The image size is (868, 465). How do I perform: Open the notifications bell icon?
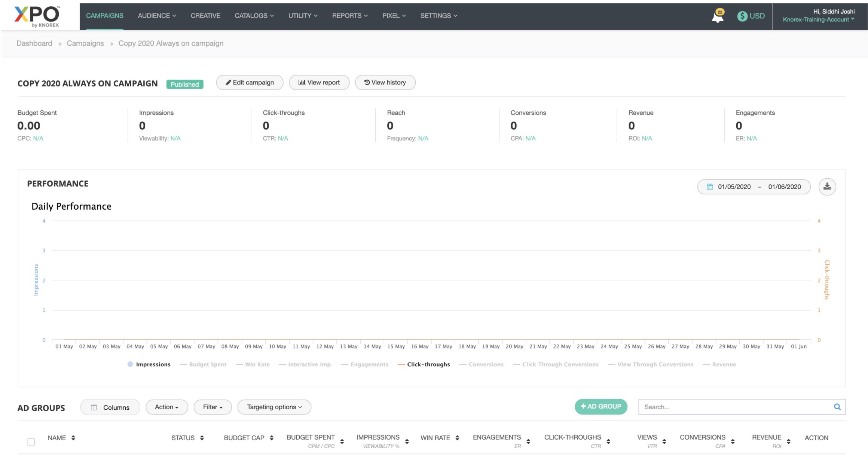point(717,16)
